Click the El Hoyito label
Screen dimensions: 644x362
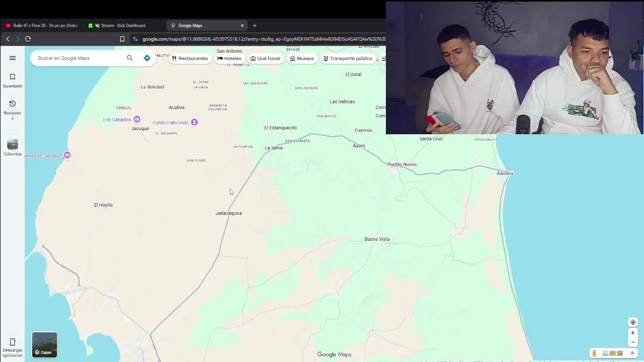(103, 205)
